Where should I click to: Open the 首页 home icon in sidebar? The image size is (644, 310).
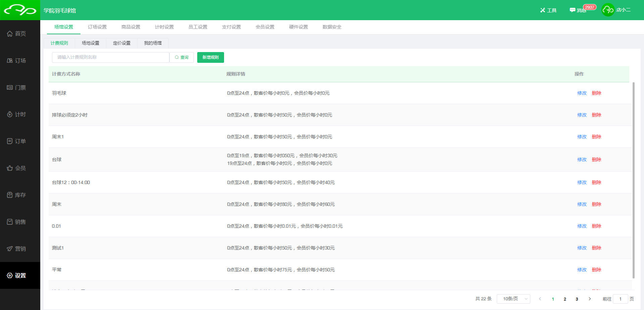pyautogui.click(x=10, y=34)
